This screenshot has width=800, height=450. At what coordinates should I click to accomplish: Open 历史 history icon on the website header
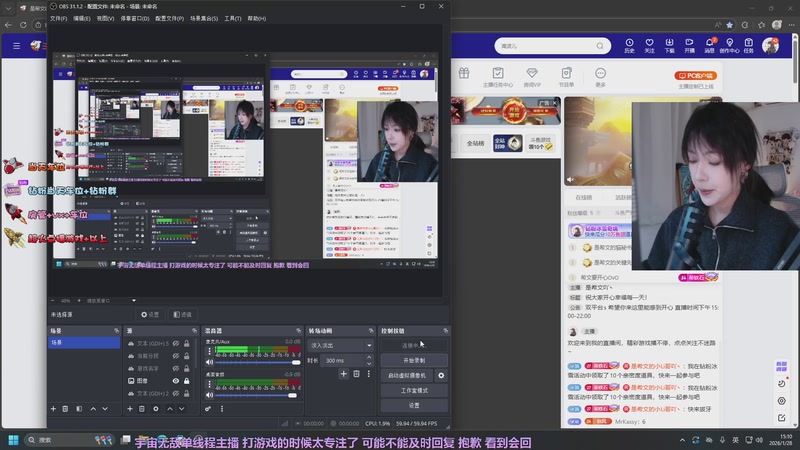(629, 45)
